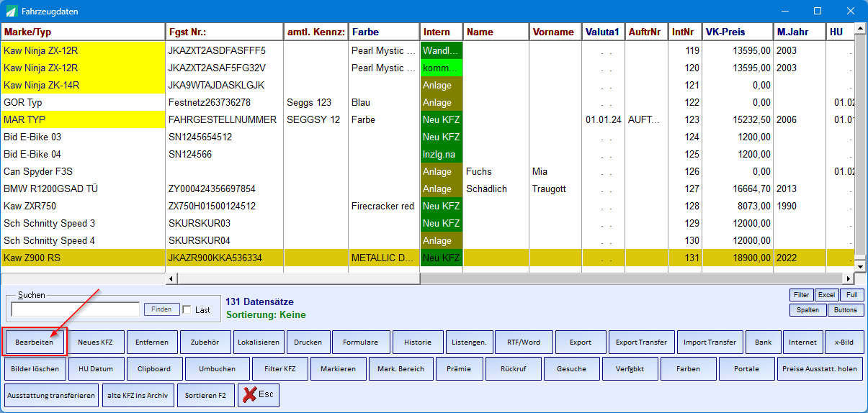Click the Listengen. button
The width and height of the screenshot is (868, 413).
[469, 342]
